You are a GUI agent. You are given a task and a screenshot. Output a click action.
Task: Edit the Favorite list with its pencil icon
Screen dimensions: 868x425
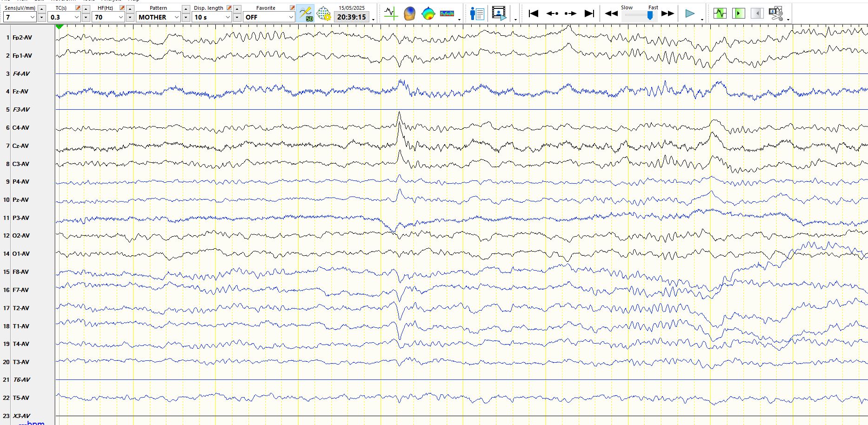coord(292,8)
